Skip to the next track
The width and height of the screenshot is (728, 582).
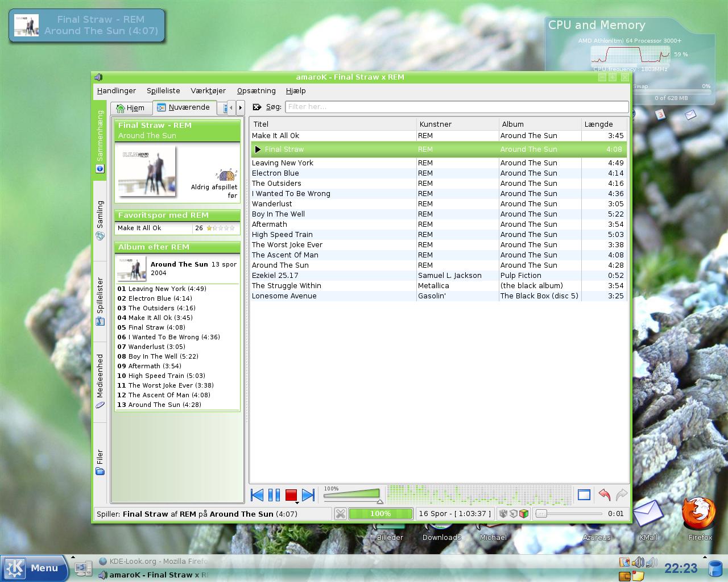point(308,495)
